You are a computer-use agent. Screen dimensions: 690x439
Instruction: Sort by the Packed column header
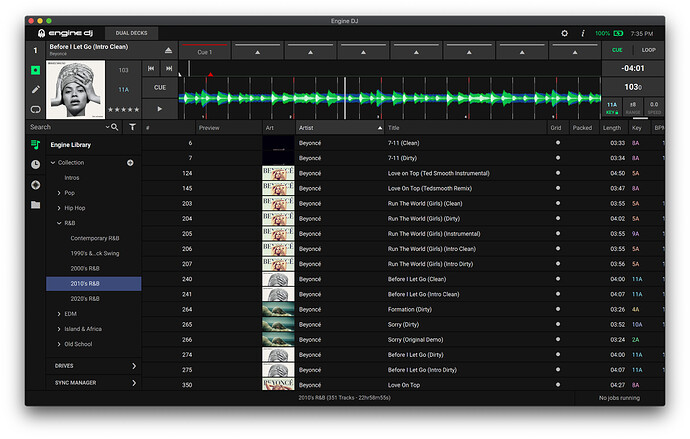[x=582, y=128]
